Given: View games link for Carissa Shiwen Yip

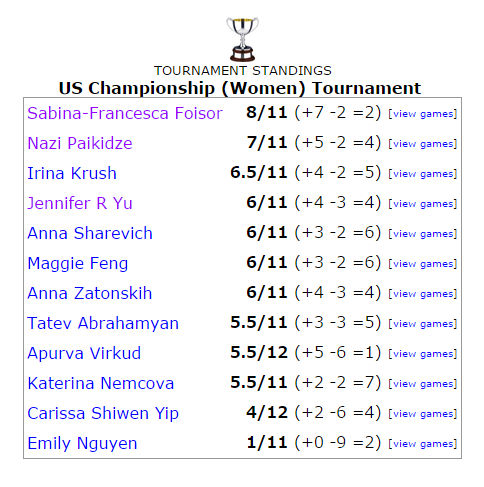Looking at the screenshot, I should click(x=423, y=414).
